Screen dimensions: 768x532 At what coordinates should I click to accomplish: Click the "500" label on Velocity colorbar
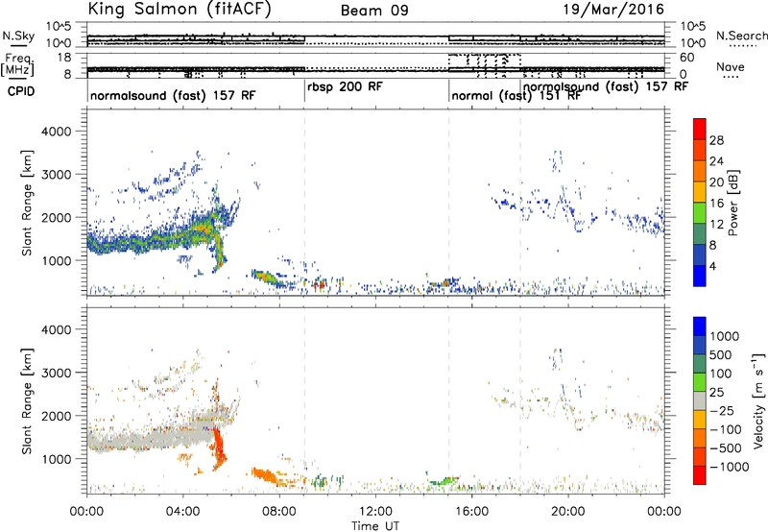721,354
